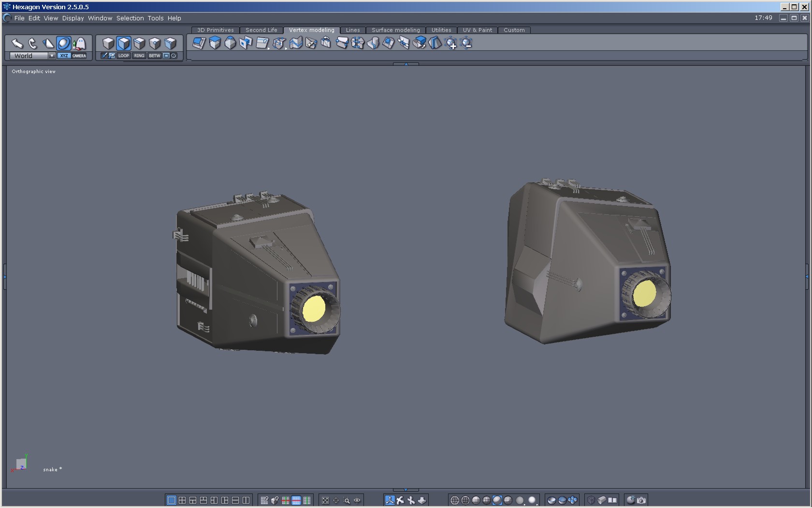This screenshot has width=812, height=508.
Task: Click the snap/align tool with arrows
Action: point(79,44)
